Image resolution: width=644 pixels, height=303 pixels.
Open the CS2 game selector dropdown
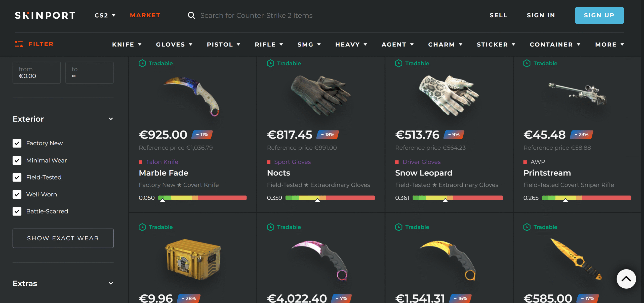point(105,15)
